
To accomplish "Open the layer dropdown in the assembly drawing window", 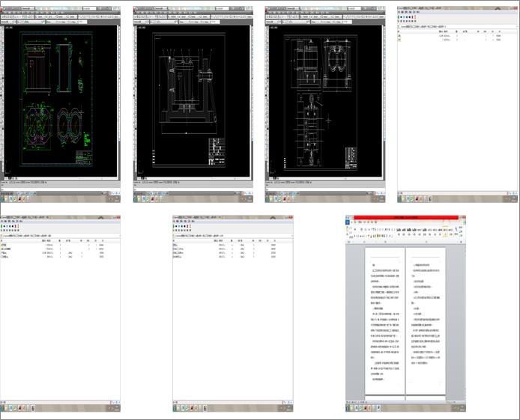I will 164,22.
